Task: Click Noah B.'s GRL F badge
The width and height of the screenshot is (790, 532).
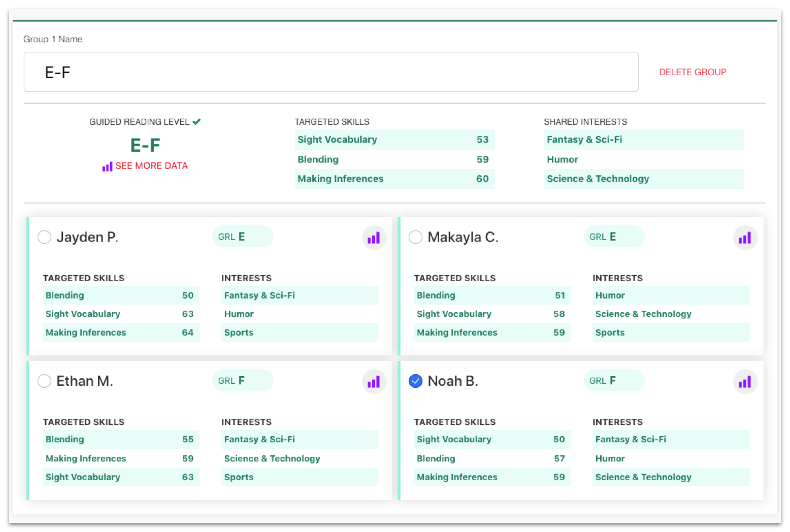Action: click(614, 381)
